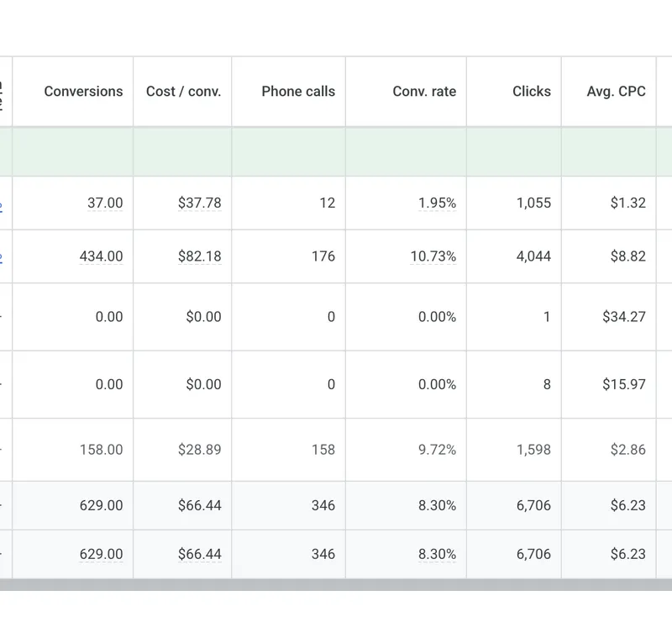Open the blue campaign link in second data row
672x617 pixels.
tap(3, 256)
